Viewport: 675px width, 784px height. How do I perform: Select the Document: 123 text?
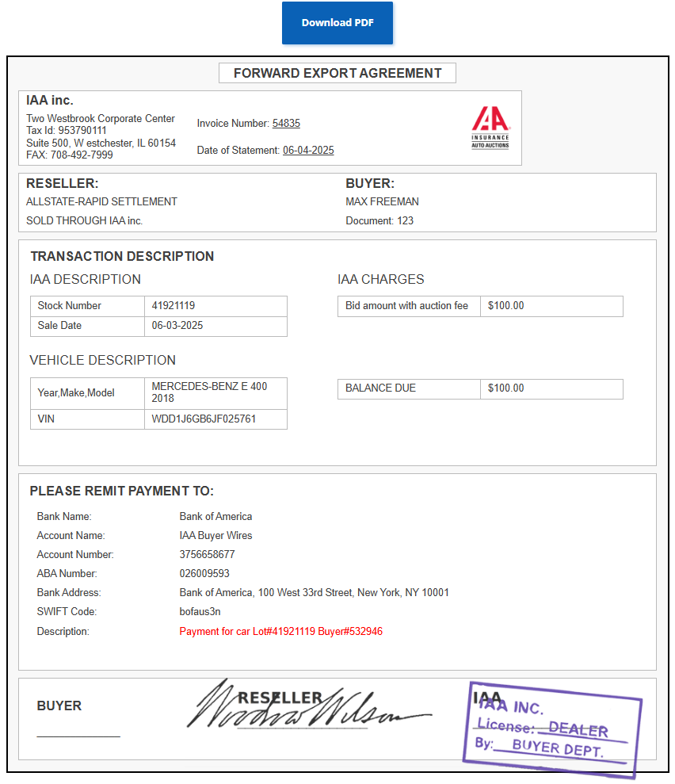(379, 220)
